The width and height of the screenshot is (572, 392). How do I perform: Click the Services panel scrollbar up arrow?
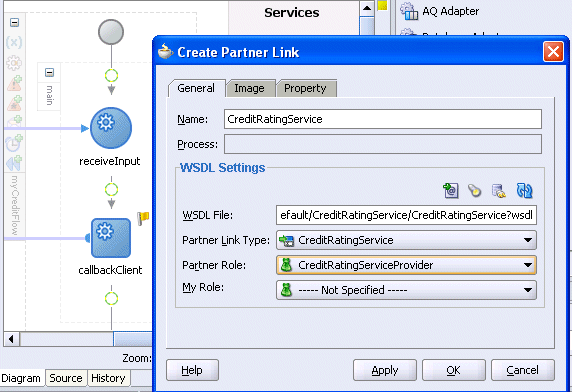pyautogui.click(x=367, y=8)
